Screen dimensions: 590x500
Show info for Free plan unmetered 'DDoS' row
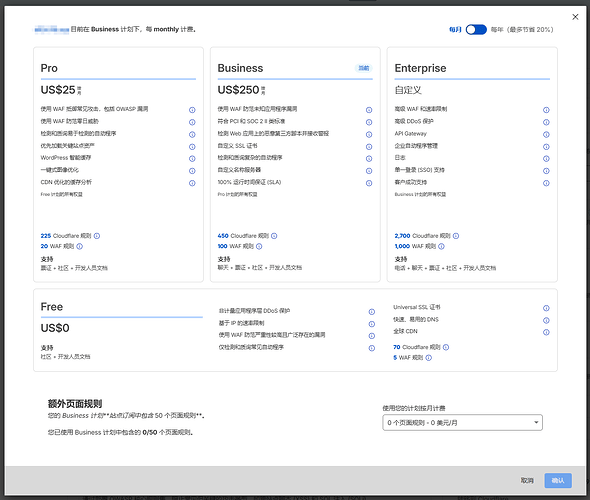point(371,312)
